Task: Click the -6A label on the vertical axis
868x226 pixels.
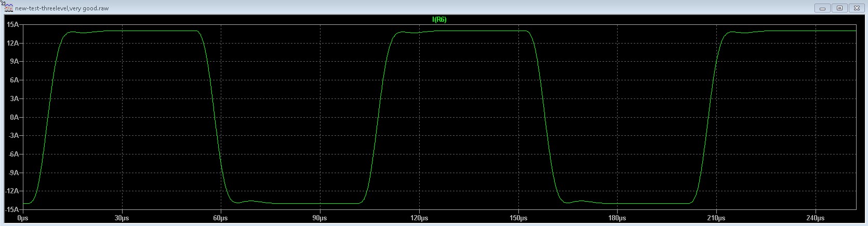Action: click(x=14, y=154)
